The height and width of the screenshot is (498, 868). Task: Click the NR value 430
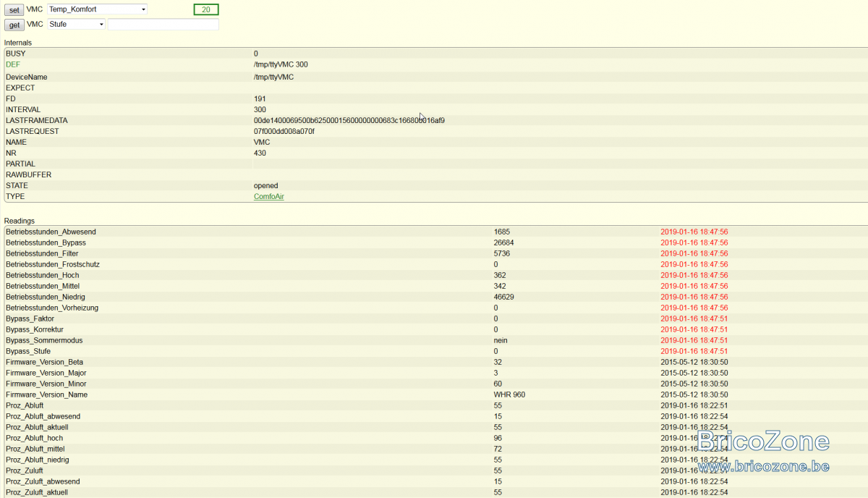point(260,153)
